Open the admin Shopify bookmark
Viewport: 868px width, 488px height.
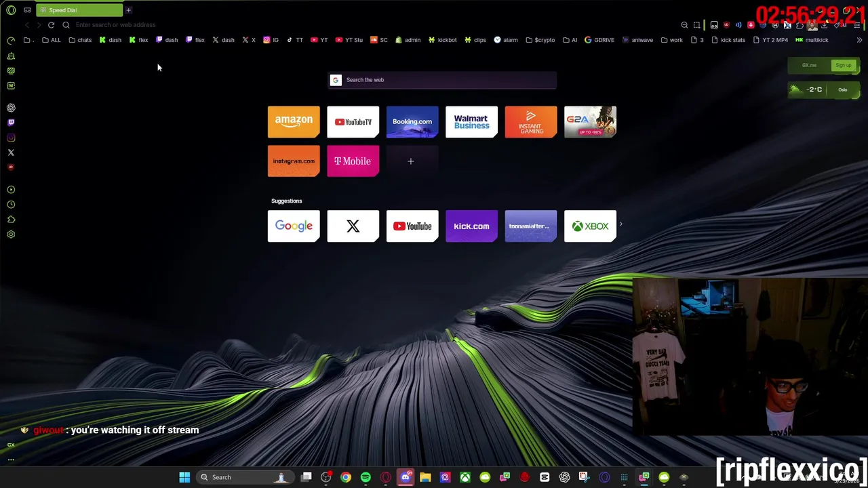[408, 40]
